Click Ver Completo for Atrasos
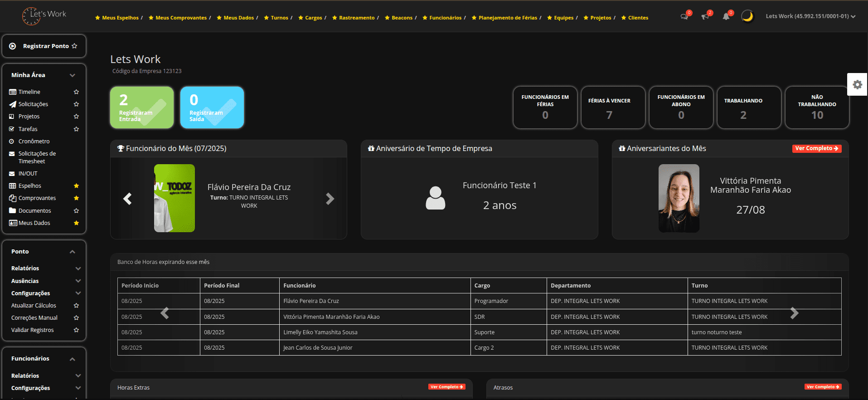Viewport: 868px width, 400px height. [x=823, y=387]
